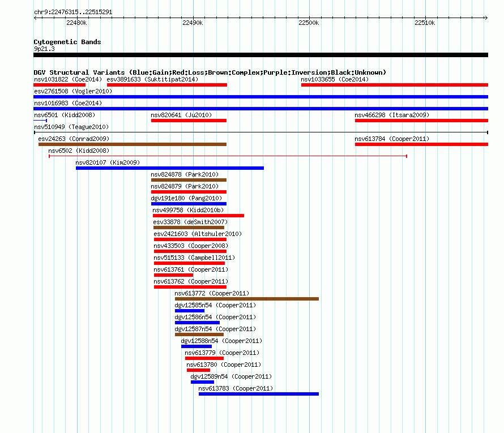Click the red bar under nsv466298
Viewport: 504px width, 433px height.
click(421, 121)
